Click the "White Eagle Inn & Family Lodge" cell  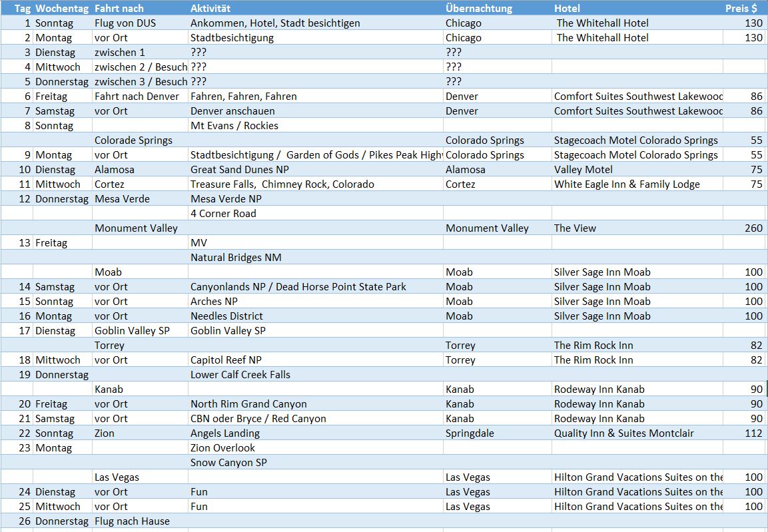tap(627, 184)
